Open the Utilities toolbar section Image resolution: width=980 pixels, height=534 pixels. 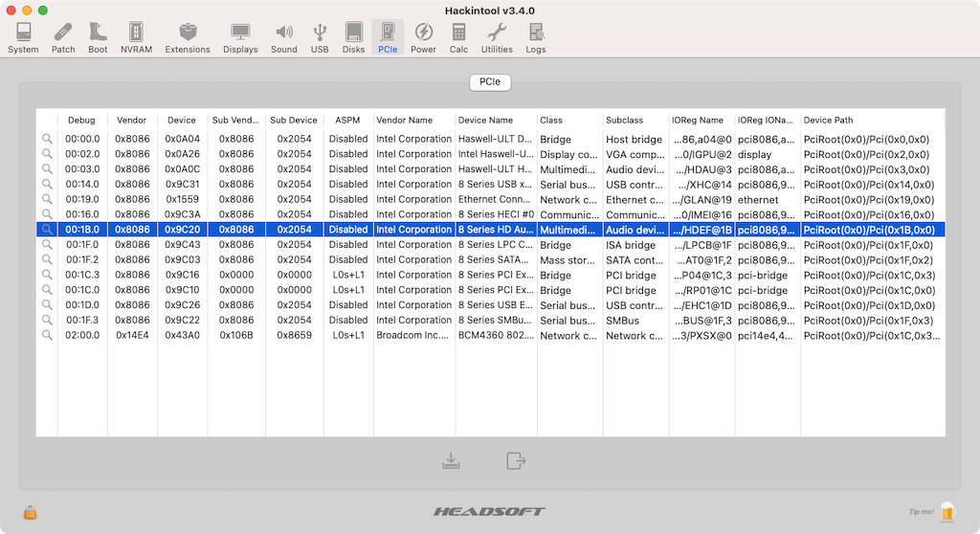(497, 38)
